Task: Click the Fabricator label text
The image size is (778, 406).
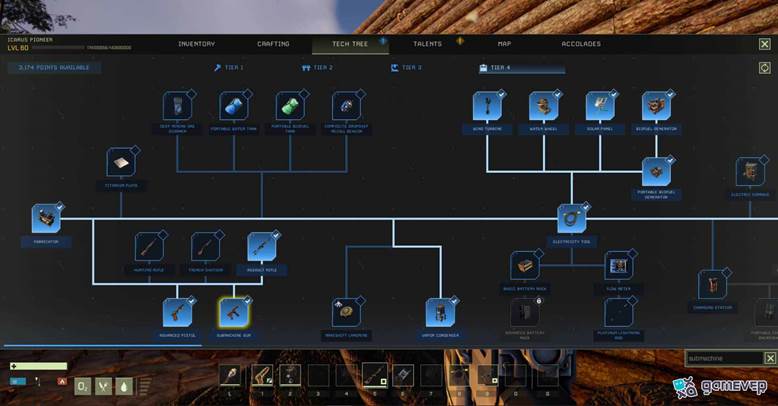Action: click(x=46, y=242)
